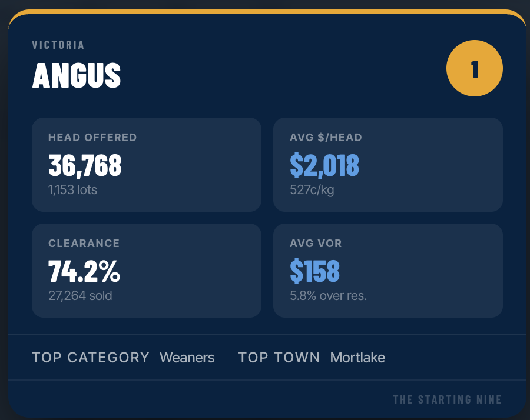Click the 27,264 sold subtext

click(80, 295)
